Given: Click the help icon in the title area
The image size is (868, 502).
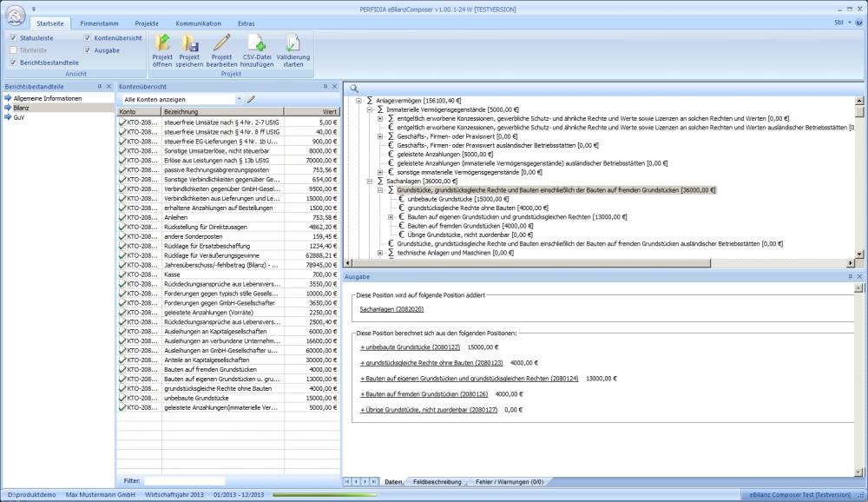Looking at the screenshot, I should coord(859,23).
